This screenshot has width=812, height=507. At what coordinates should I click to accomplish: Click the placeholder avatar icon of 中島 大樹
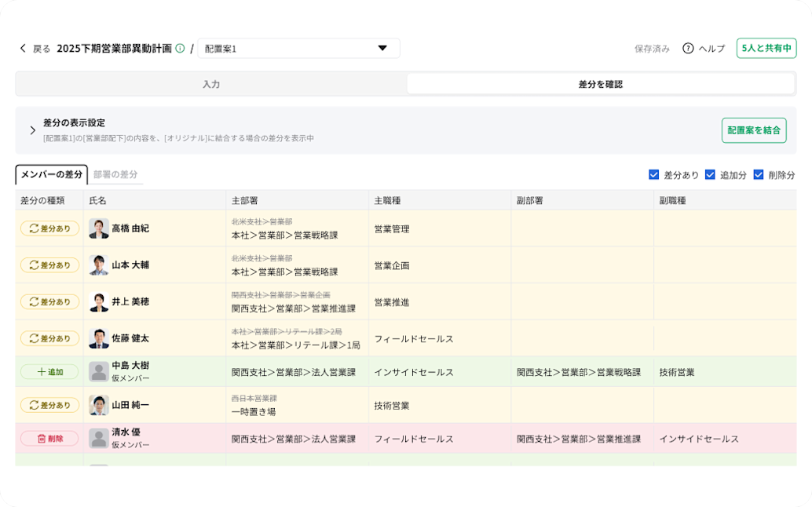pos(98,371)
